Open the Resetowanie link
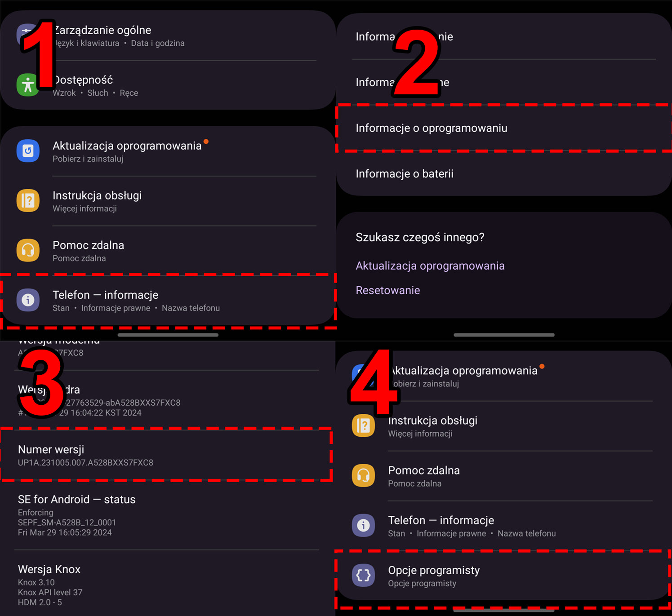672x616 pixels. 387,290
